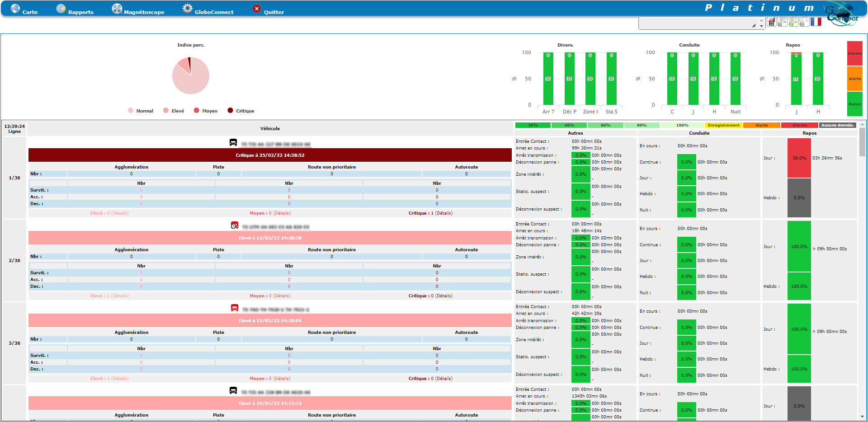Click the Arr T bar in Divers chart
This screenshot has width=868, height=422.
click(x=548, y=79)
